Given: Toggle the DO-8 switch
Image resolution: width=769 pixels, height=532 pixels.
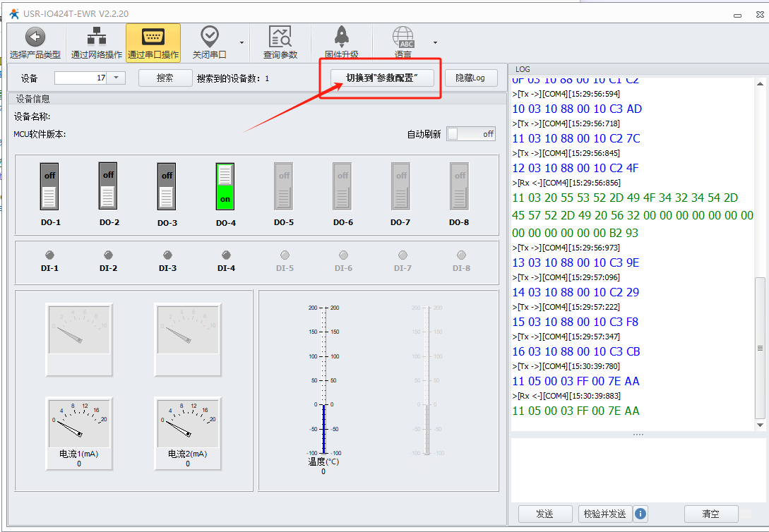Looking at the screenshot, I should tap(460, 186).
